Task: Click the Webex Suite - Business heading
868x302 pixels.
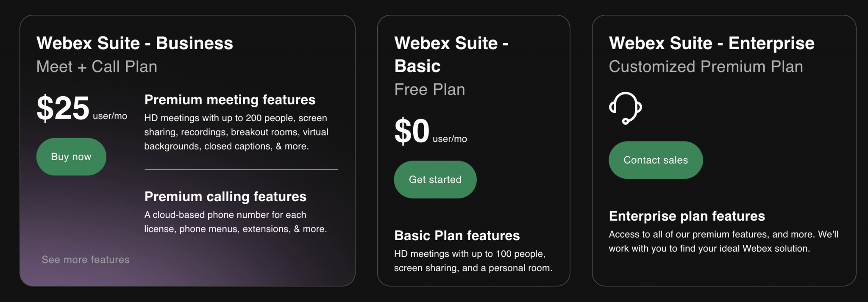Action: pos(135,43)
